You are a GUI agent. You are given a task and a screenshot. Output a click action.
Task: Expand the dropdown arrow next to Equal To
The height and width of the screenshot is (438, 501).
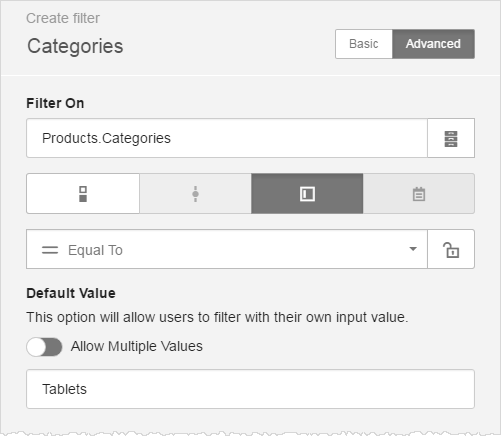click(413, 249)
